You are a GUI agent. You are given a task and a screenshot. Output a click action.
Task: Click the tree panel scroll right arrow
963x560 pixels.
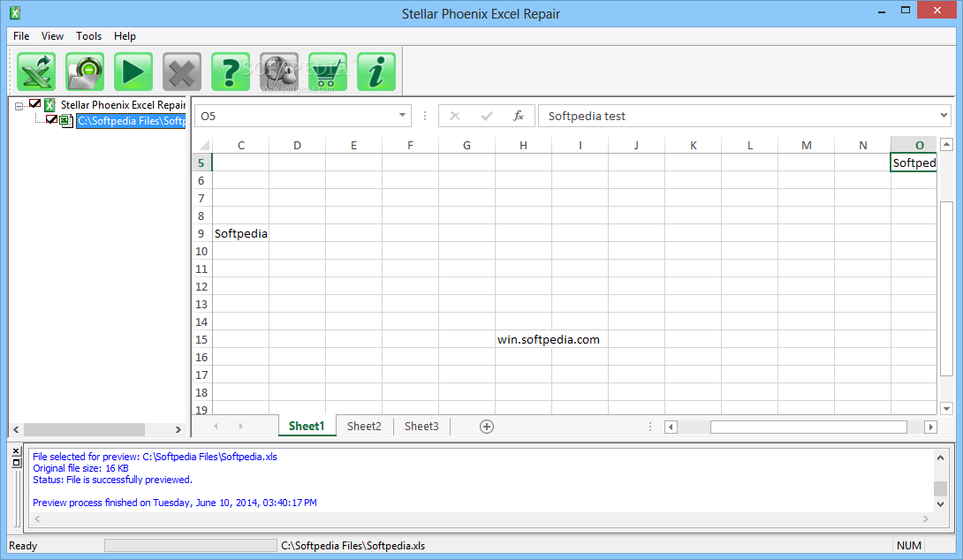(x=178, y=430)
